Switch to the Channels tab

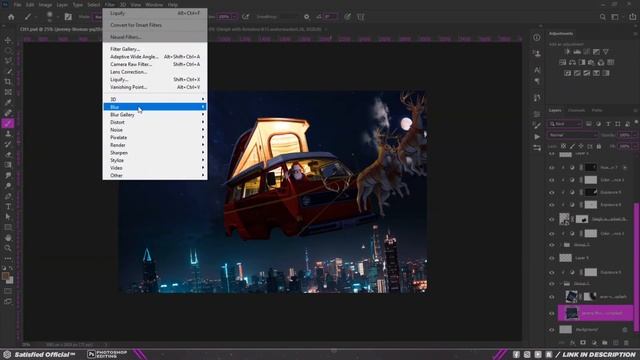click(x=576, y=110)
